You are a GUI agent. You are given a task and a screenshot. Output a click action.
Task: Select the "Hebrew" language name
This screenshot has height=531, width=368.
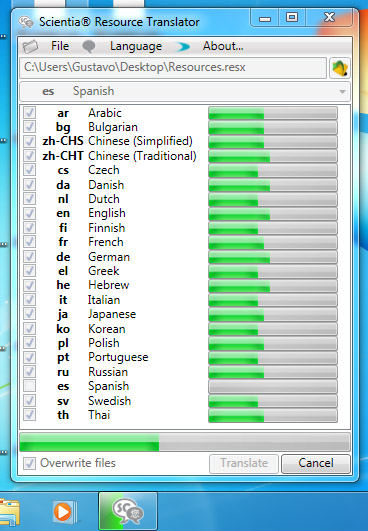tap(108, 285)
